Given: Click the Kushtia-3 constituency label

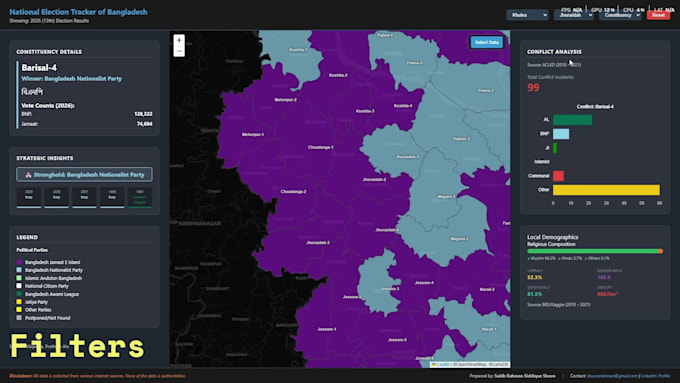Looking at the screenshot, I should point(365,111).
